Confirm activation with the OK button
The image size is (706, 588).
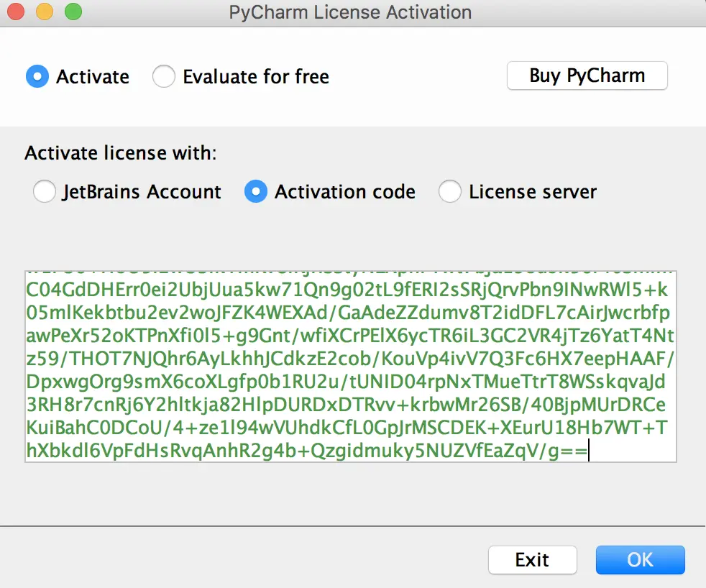(x=641, y=560)
